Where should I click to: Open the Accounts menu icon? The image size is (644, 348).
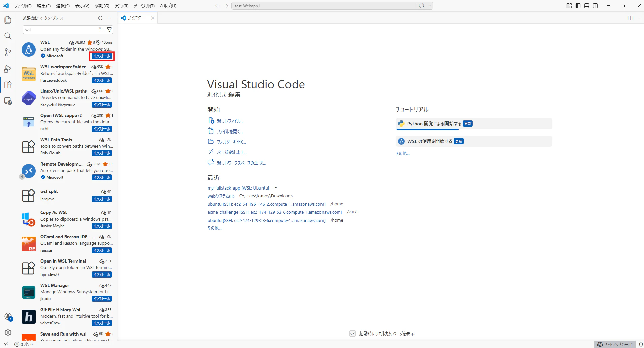8,317
